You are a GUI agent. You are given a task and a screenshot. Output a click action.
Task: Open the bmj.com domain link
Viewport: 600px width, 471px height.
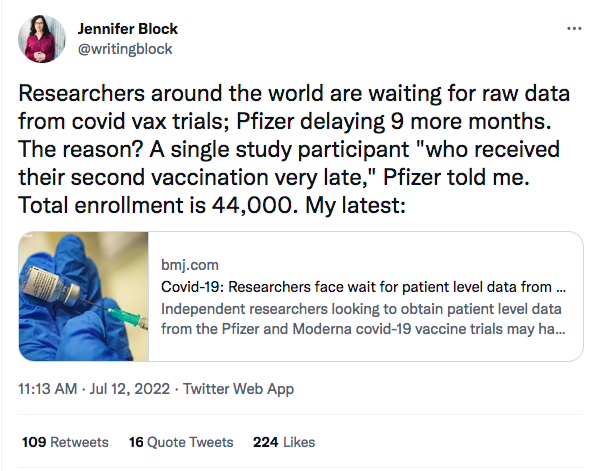pyautogui.click(x=190, y=265)
